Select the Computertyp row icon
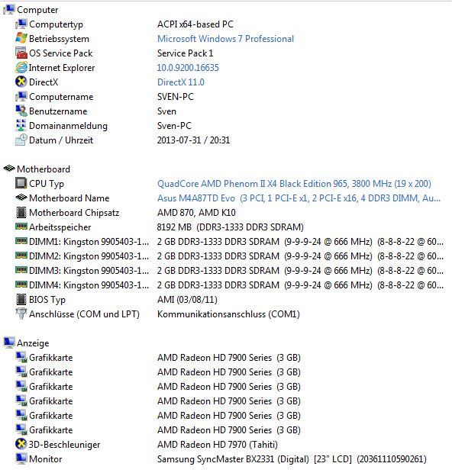 coord(21,24)
